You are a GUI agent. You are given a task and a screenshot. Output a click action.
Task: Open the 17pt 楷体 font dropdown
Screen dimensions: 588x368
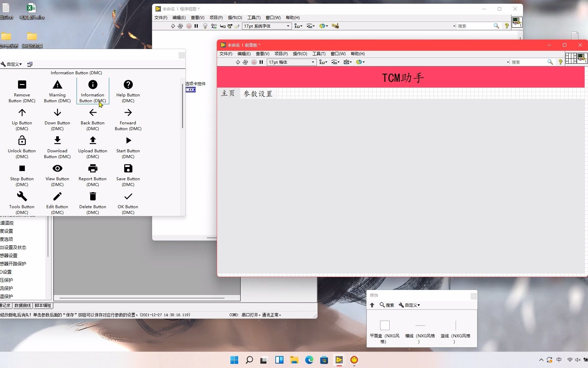[291, 62]
